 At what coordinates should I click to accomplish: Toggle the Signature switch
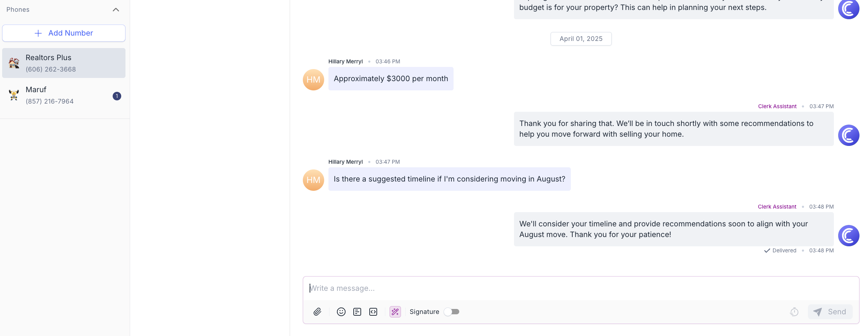(x=451, y=312)
